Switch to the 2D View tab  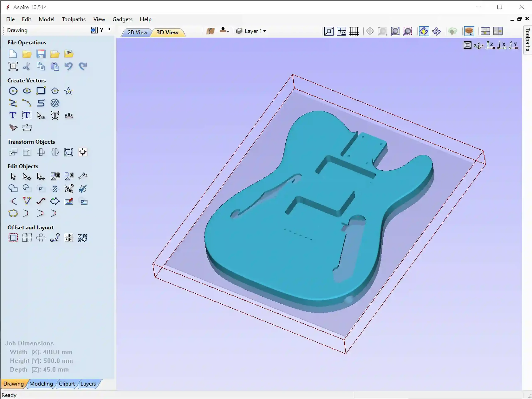click(137, 32)
